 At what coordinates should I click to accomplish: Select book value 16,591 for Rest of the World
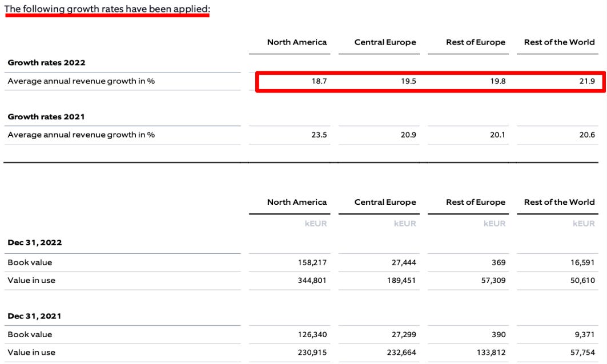tap(582, 262)
